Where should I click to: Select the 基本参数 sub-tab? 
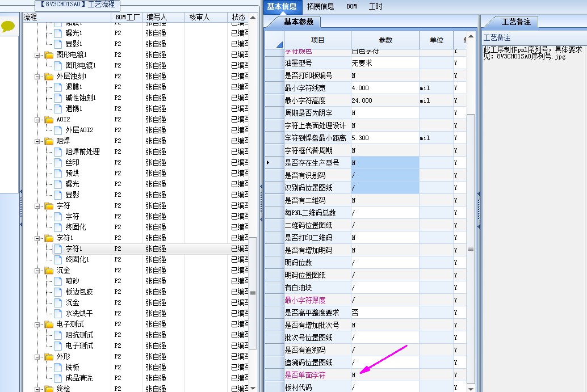(x=299, y=22)
